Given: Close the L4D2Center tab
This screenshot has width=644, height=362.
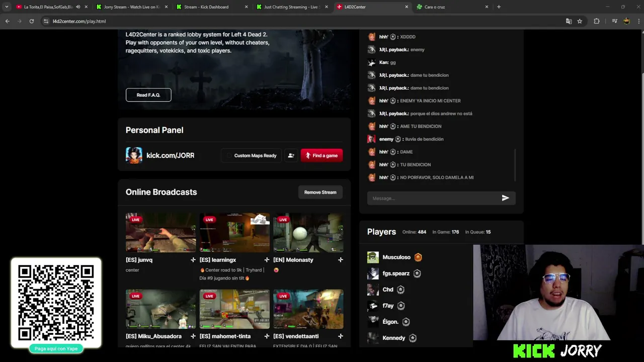Looking at the screenshot, I should [407, 7].
